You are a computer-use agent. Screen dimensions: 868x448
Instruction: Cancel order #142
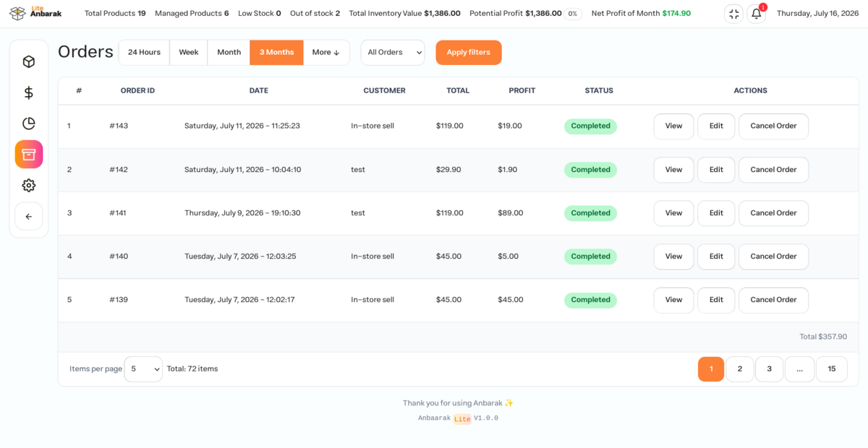tap(773, 170)
